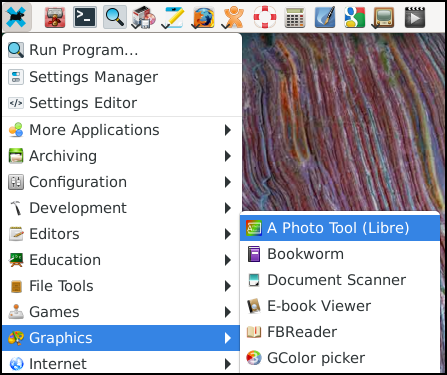This screenshot has height=375, width=447.
Task: Expand the Configuration submenu arrow
Action: tap(228, 182)
